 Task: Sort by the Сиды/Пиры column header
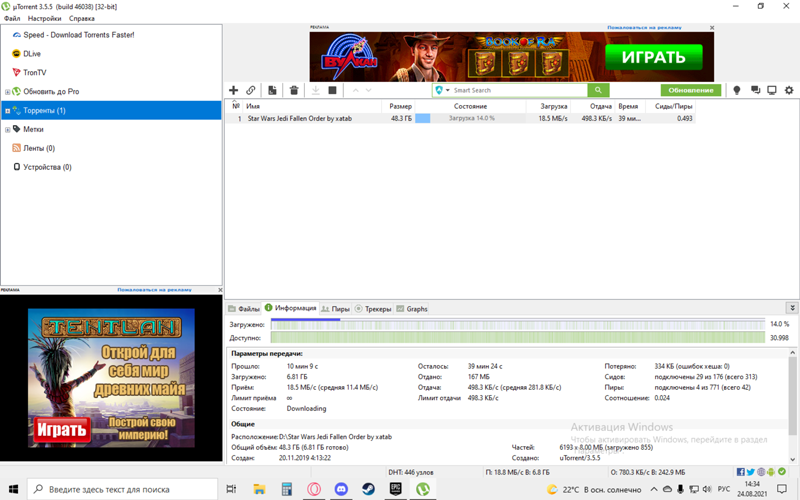(670, 106)
